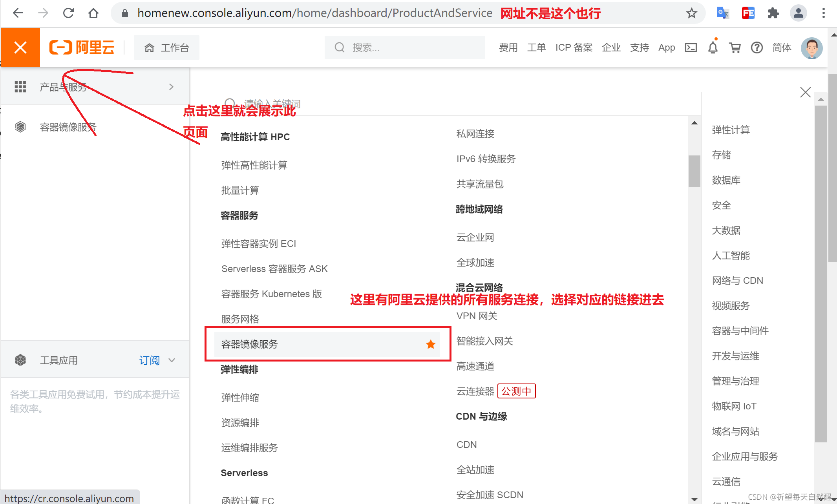This screenshot has width=837, height=504.
Task: Open 弹性伸缩
Action: coord(240,398)
